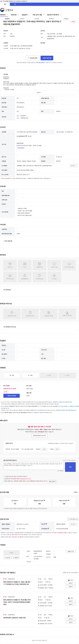Screen dimensions: 79x644
Task: Click the heart 관심정보 등록 button
Action: coord(33,58)
